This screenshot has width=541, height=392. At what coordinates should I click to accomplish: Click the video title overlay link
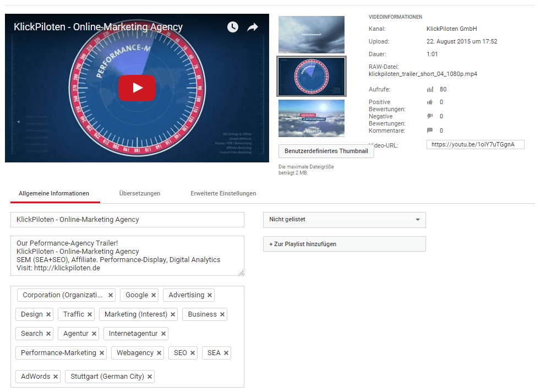(x=98, y=27)
